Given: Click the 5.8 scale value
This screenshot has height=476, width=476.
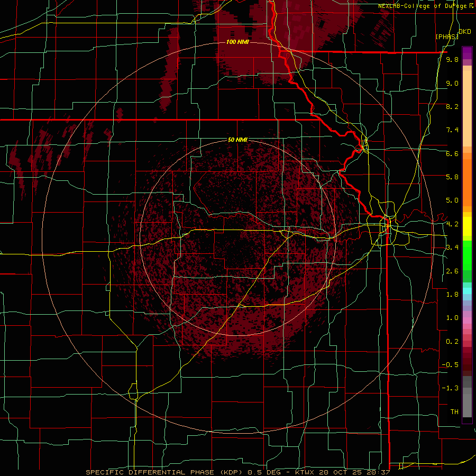Looking at the screenshot, I should pyautogui.click(x=452, y=177).
